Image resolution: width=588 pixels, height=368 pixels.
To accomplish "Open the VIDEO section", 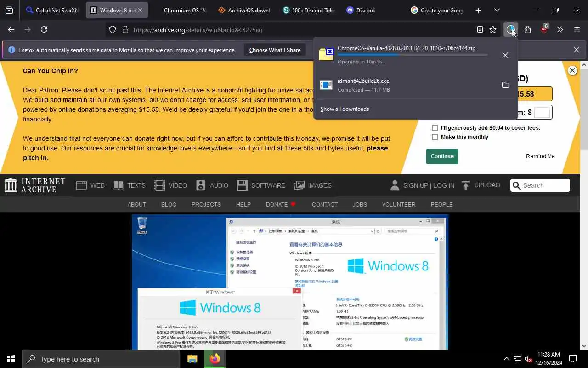I will [170, 185].
